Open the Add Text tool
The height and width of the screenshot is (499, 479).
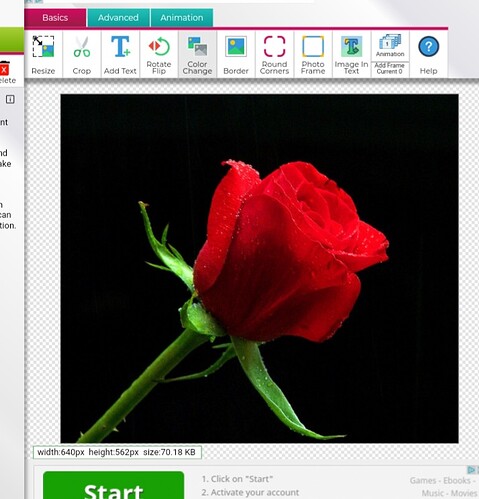[120, 55]
